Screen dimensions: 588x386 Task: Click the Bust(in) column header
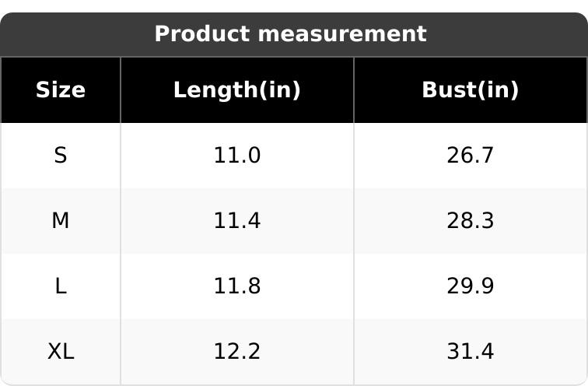pyautogui.click(x=470, y=90)
